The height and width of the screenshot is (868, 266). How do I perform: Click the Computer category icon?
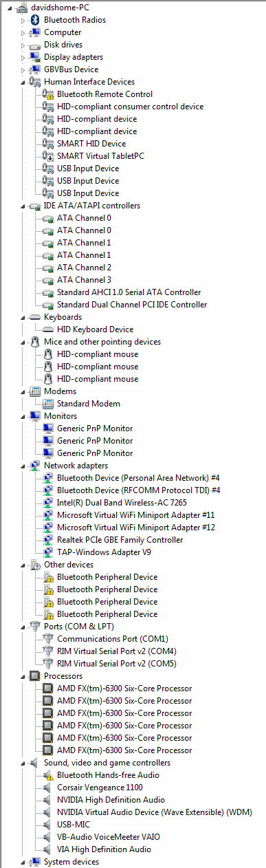[x=35, y=32]
